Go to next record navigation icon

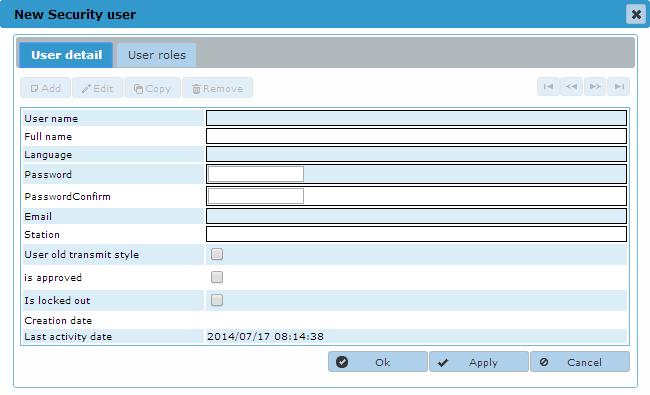595,87
